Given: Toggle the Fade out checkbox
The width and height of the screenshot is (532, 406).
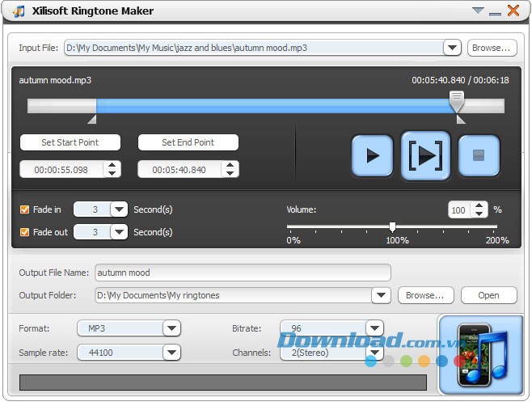Looking at the screenshot, I should point(24,232).
